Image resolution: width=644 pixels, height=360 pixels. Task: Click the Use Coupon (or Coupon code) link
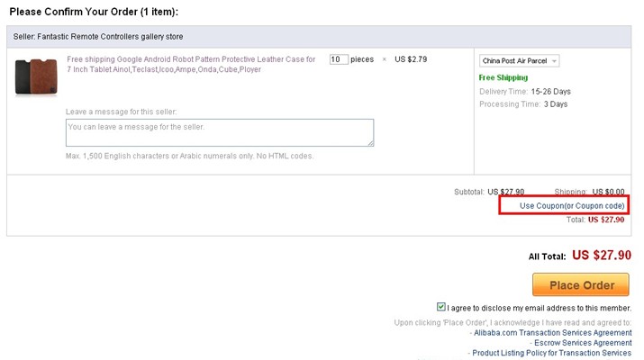coord(572,206)
